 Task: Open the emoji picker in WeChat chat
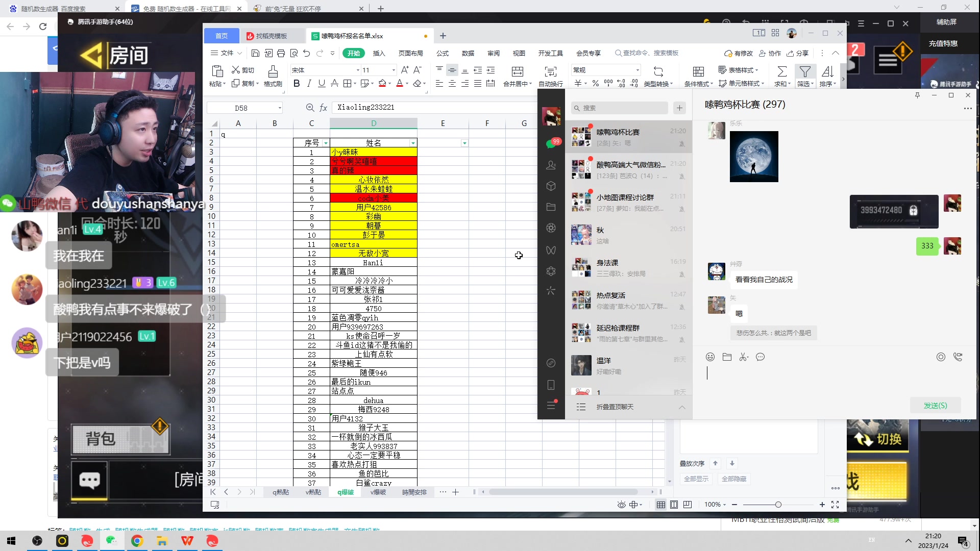[x=710, y=357]
